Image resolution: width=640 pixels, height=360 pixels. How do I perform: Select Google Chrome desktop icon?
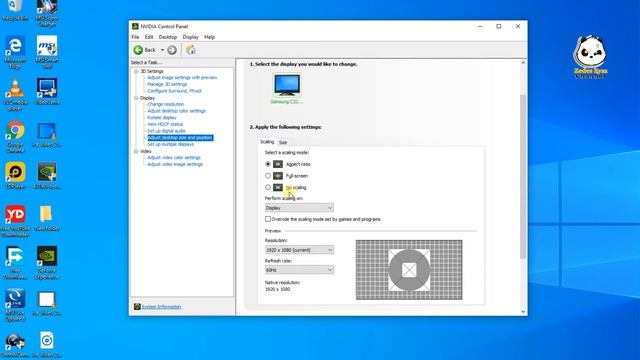click(x=15, y=137)
